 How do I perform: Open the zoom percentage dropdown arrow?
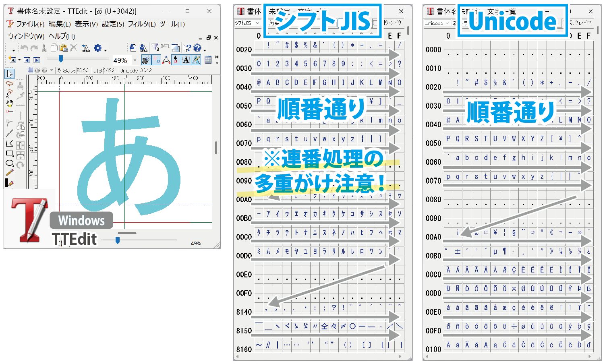pyautogui.click(x=135, y=60)
